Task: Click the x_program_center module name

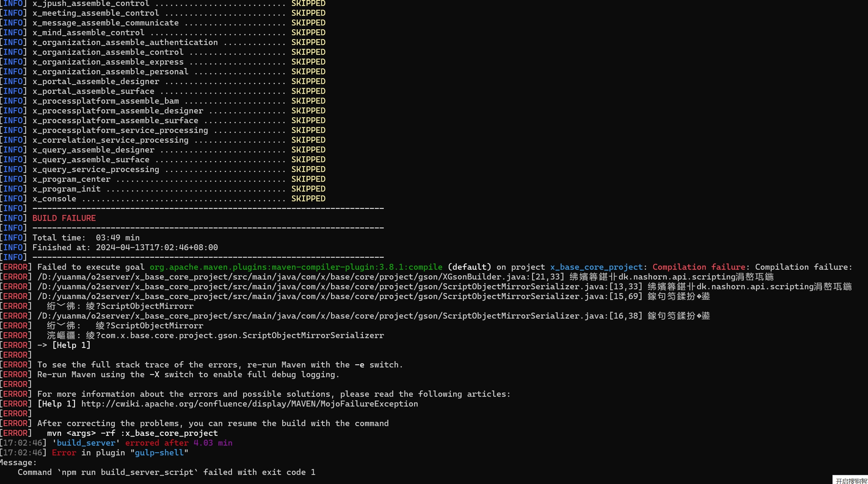Action: pos(71,179)
